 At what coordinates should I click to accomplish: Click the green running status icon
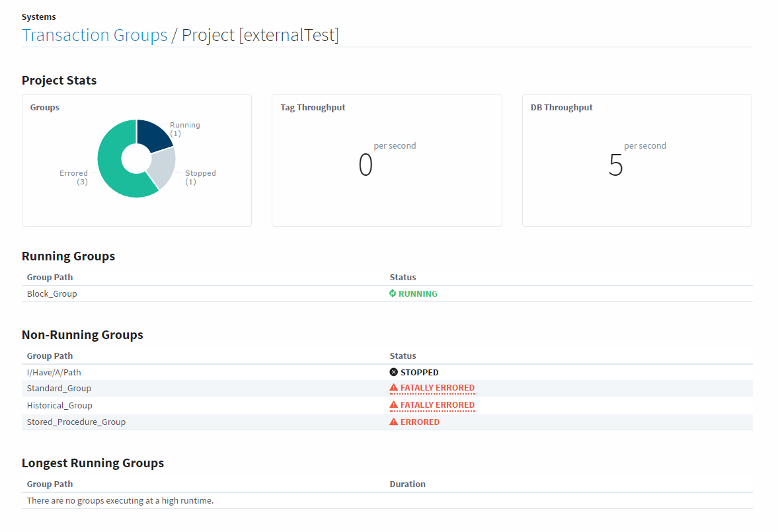pyautogui.click(x=393, y=293)
